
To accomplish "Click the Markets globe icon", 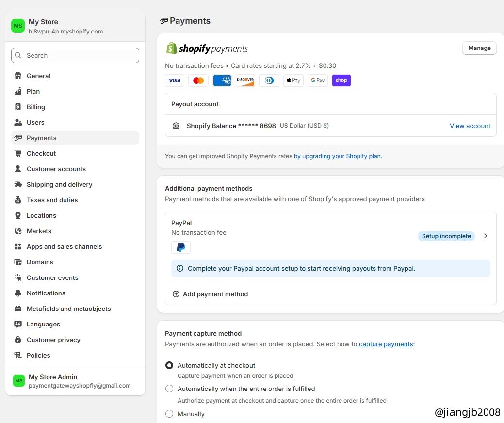I will (18, 231).
